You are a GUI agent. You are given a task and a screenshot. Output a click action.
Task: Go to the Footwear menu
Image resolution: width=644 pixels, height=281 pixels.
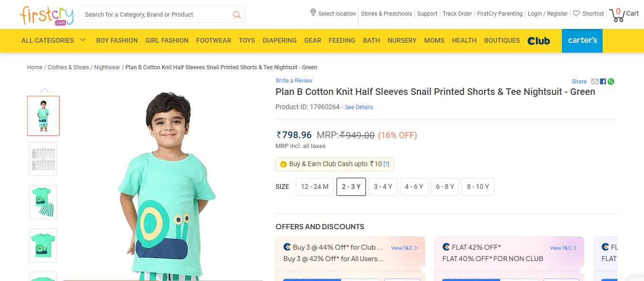[x=213, y=40]
